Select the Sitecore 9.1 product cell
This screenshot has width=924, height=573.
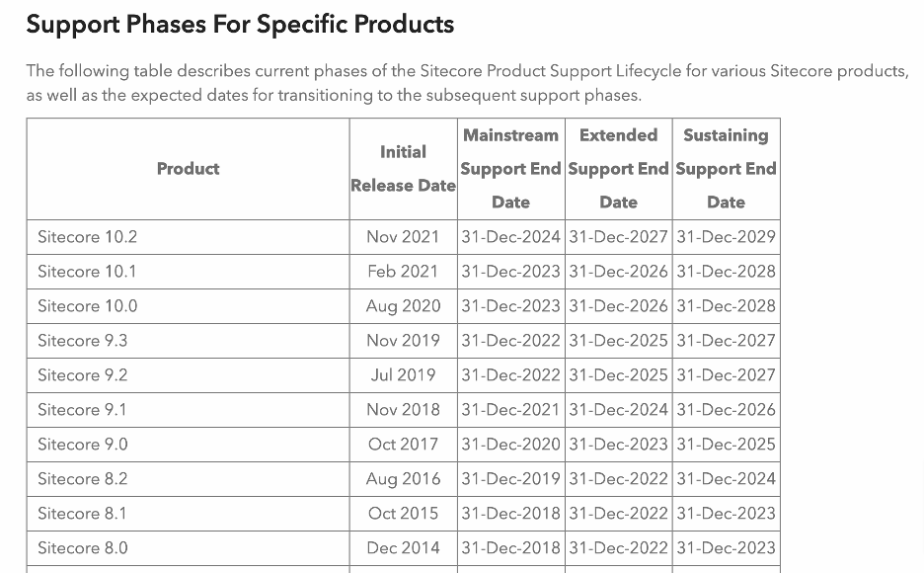(x=83, y=410)
